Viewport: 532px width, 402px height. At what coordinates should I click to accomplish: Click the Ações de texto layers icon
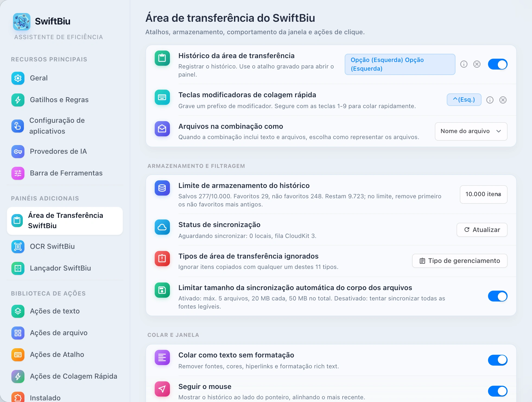(x=18, y=311)
